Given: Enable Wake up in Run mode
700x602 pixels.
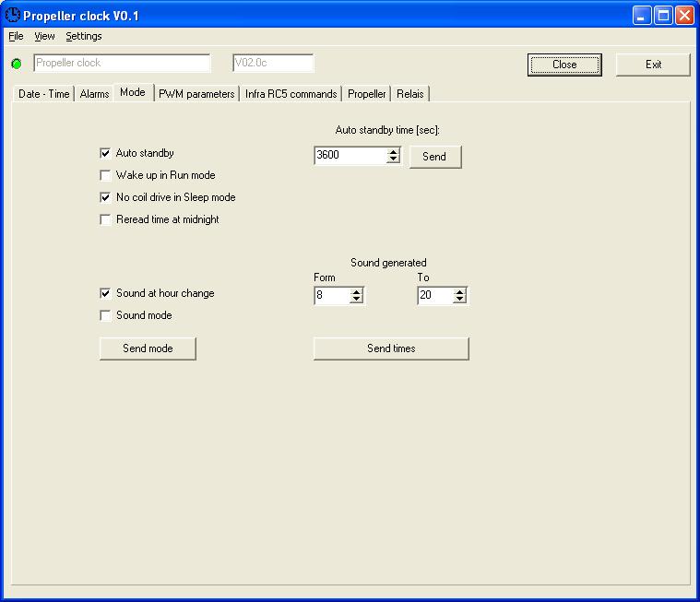Looking at the screenshot, I should click(105, 175).
